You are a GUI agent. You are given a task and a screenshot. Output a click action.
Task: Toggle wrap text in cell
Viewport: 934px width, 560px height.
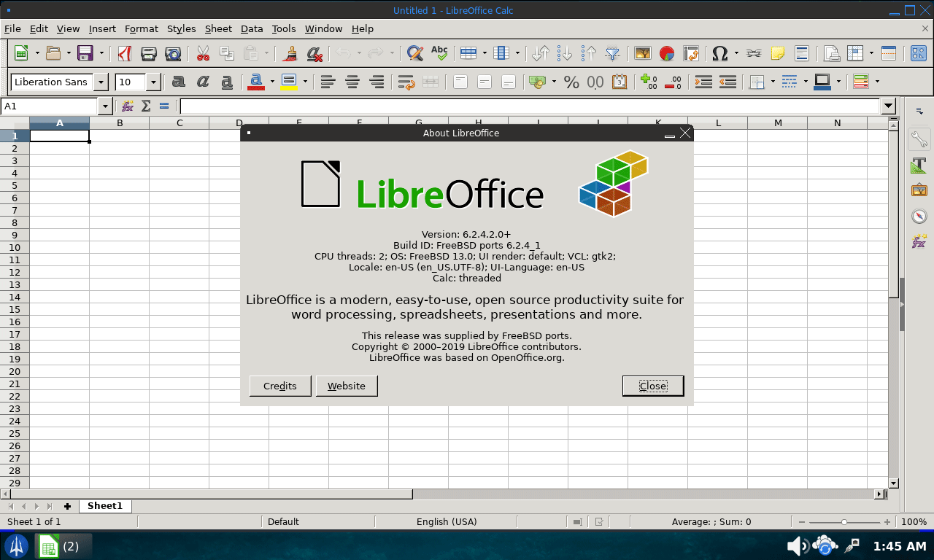pyautogui.click(x=406, y=82)
